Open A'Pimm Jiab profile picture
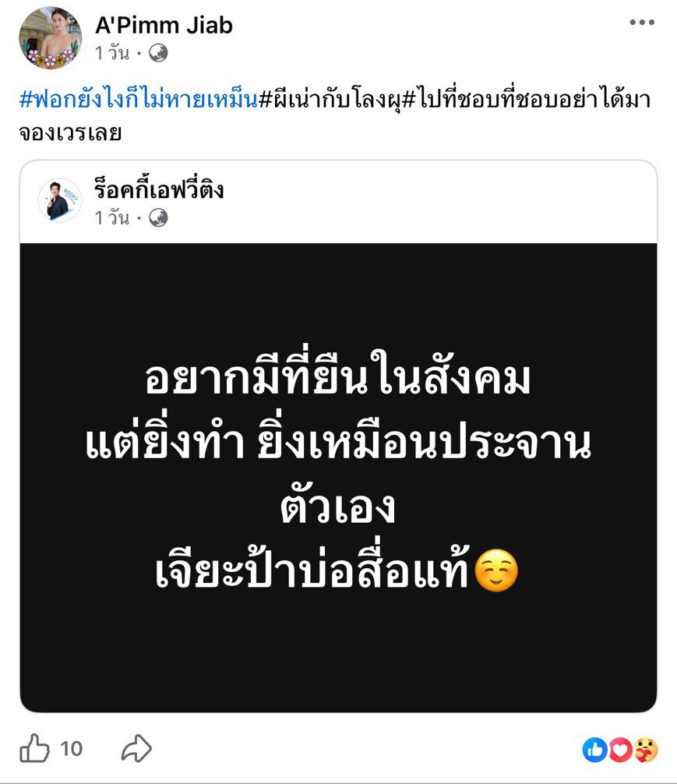The width and height of the screenshot is (677, 784). pyautogui.click(x=50, y=37)
